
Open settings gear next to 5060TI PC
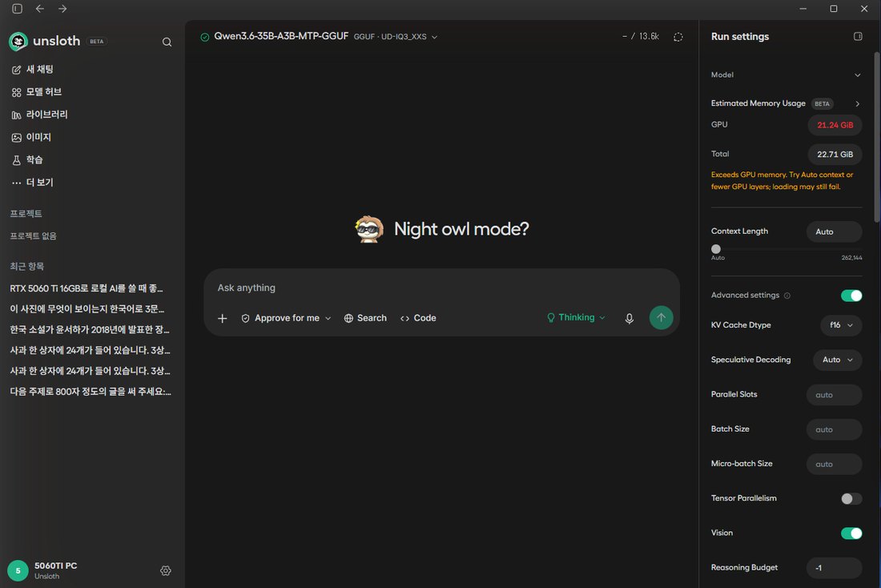tap(166, 570)
